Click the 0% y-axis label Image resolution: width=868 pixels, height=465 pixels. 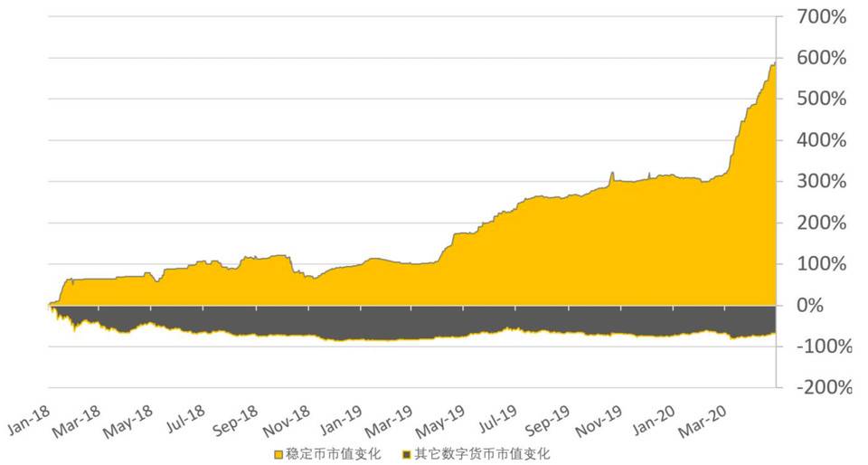click(x=829, y=305)
